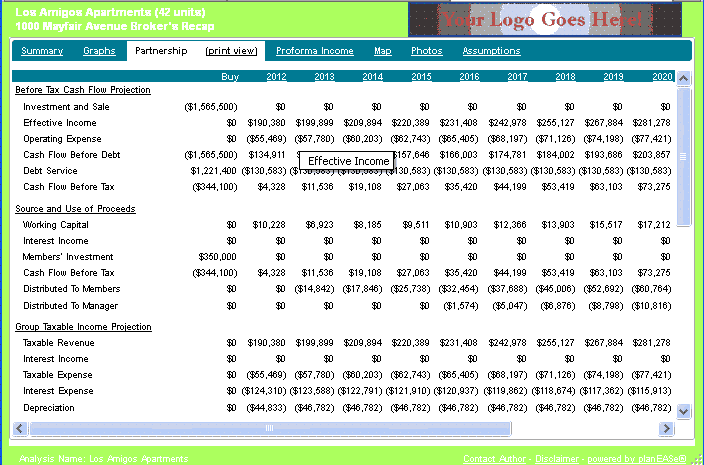Viewport: 704px width, 465px height.
Task: Click the 2020 column header
Action: click(662, 77)
